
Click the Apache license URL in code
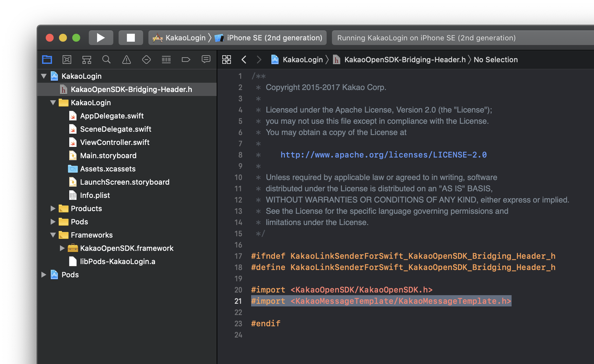[x=384, y=155]
